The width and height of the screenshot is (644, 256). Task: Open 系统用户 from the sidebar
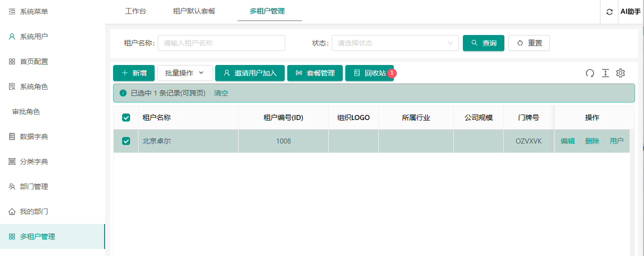click(34, 36)
